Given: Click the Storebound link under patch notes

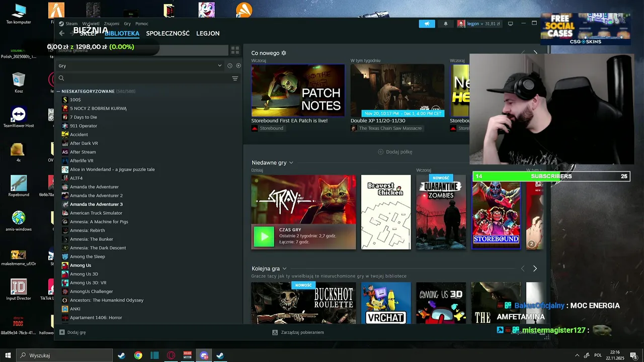Looking at the screenshot, I should pyautogui.click(x=271, y=128).
